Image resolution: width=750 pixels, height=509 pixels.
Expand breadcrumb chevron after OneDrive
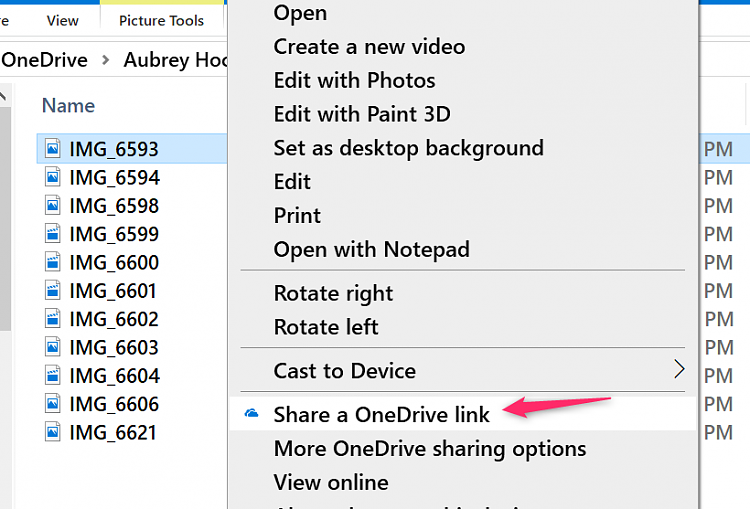coord(108,60)
